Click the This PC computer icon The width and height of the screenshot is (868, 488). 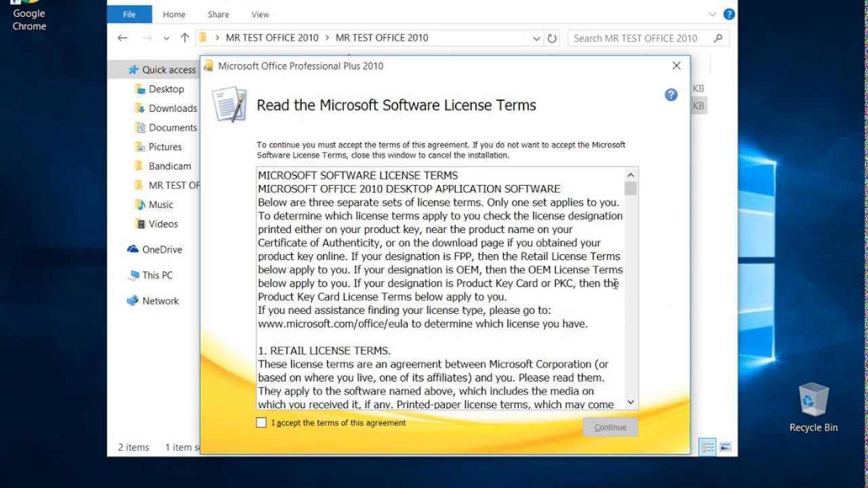pos(133,275)
